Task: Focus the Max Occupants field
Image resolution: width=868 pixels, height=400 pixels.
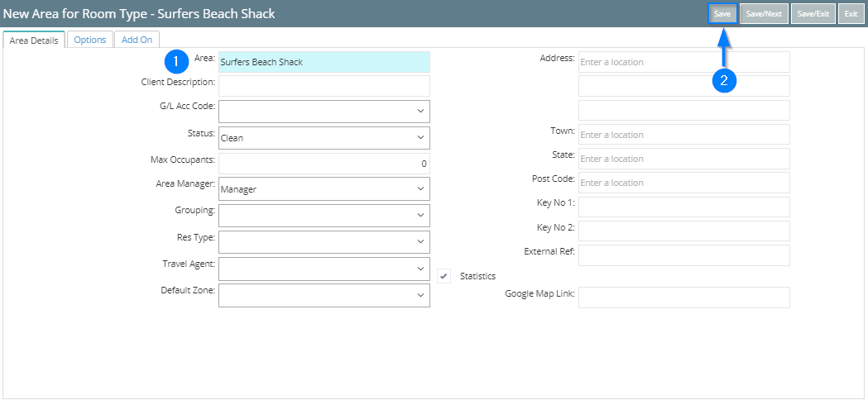Action: tap(324, 164)
